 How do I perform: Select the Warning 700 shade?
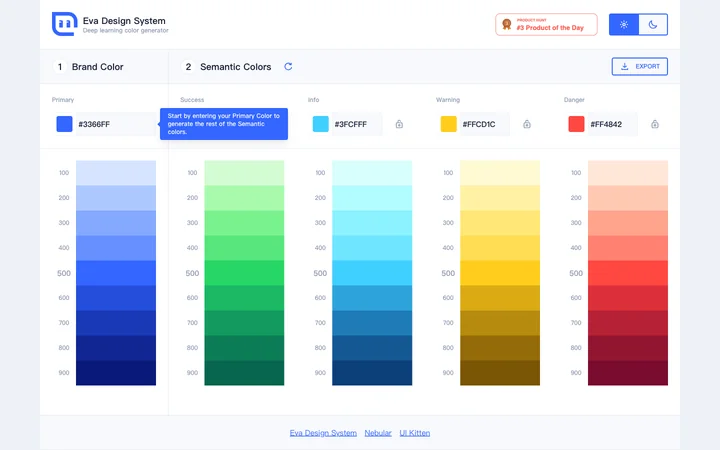pyautogui.click(x=500, y=323)
